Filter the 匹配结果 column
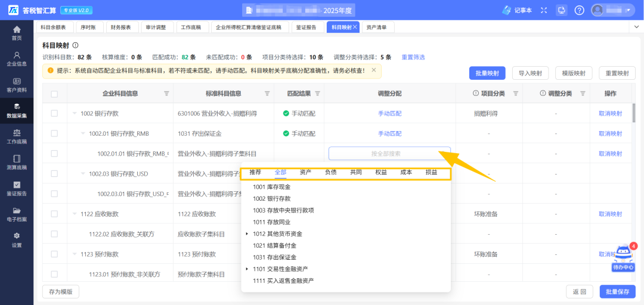The image size is (644, 305). [x=317, y=94]
